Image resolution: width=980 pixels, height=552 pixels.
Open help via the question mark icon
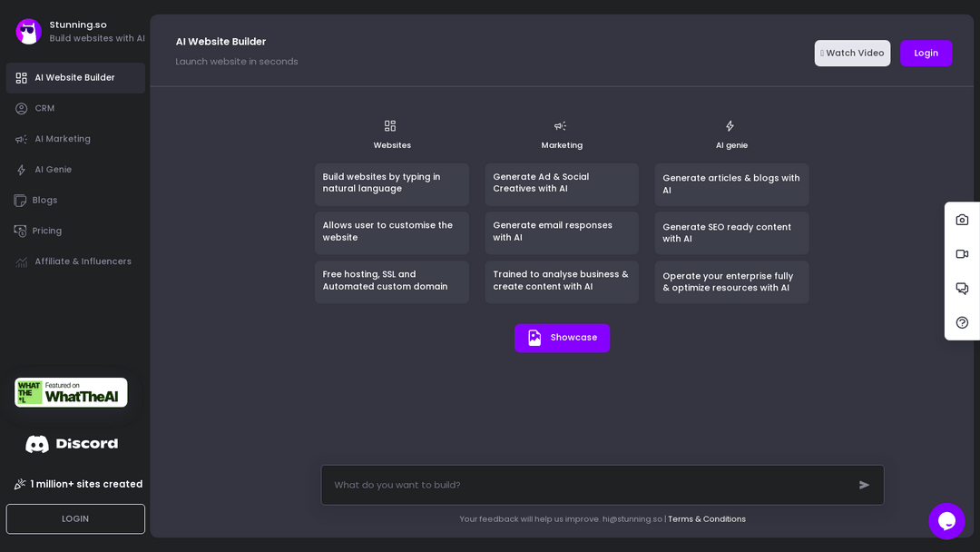[x=962, y=322]
